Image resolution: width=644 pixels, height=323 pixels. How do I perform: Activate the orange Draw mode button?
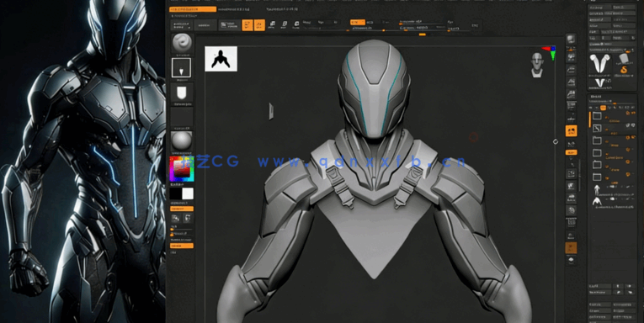coord(259,25)
